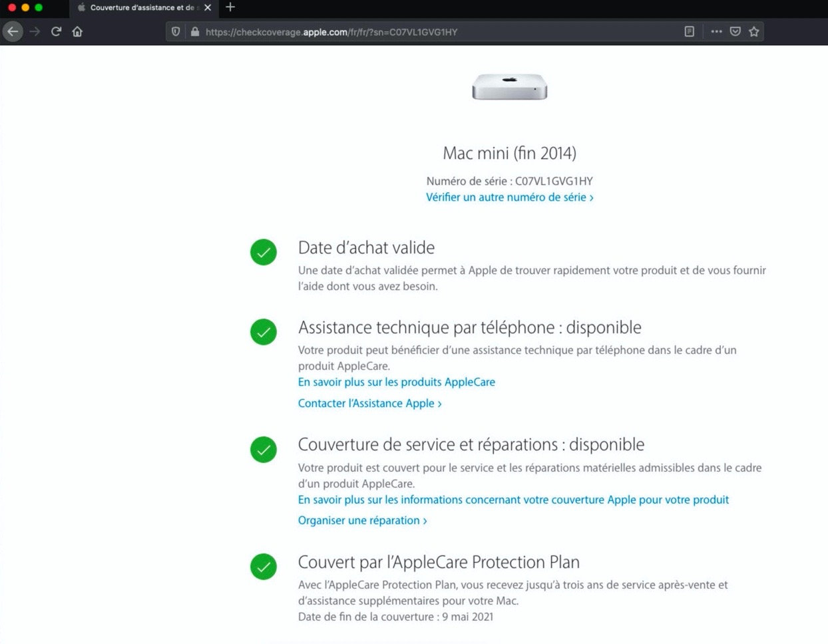This screenshot has height=644, width=828.
Task: Open a new tab with plus button
Action: pyautogui.click(x=230, y=7)
